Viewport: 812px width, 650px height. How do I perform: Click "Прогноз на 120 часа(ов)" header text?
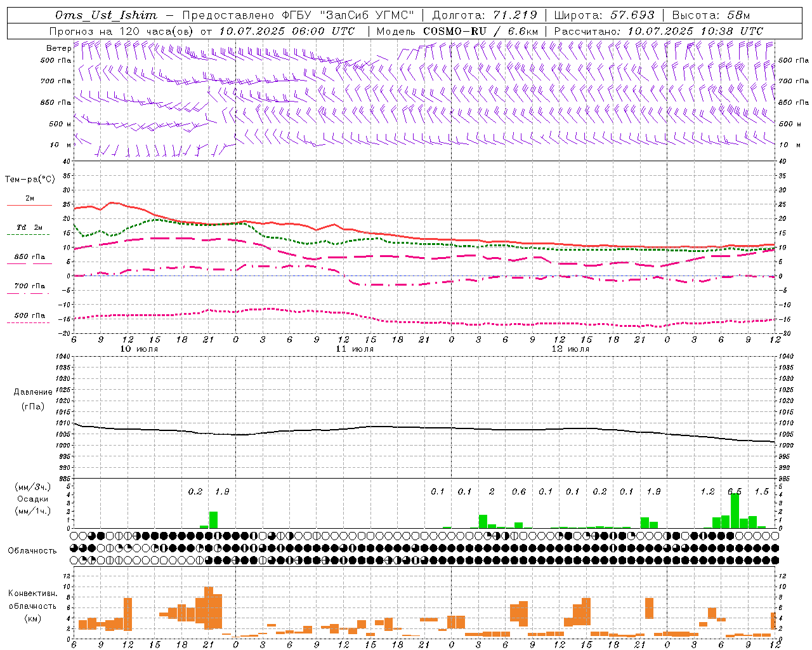tap(122, 31)
